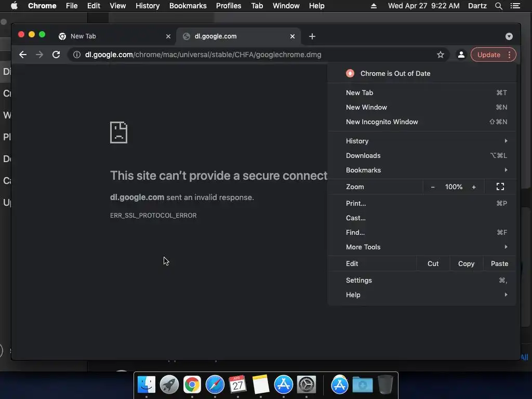Select the dl.google.com tab
Screen dimensions: 532x399
(x=238, y=36)
